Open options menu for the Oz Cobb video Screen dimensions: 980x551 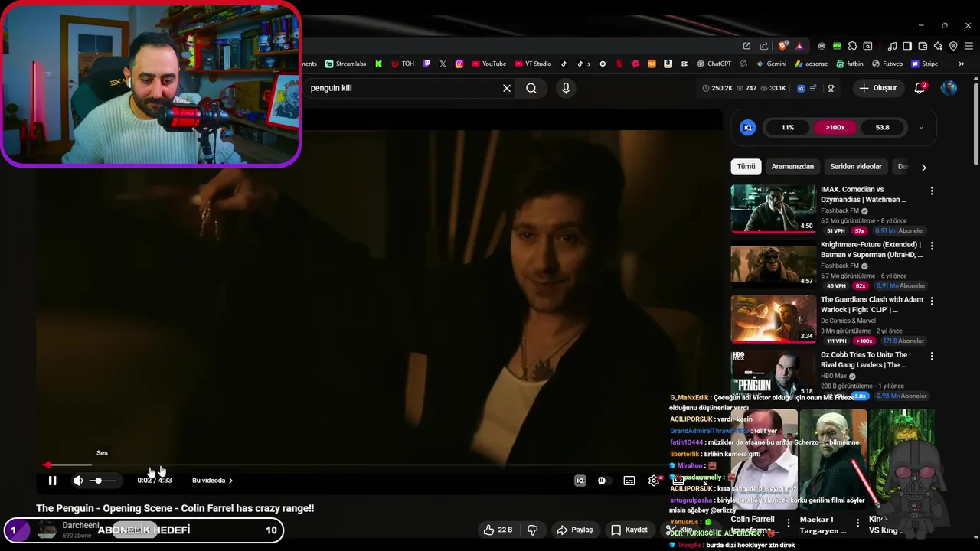coord(932,356)
